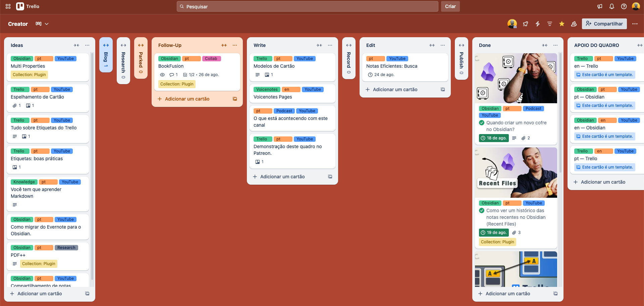644x306 pixels.
Task: Click the 24 de ago. date badge
Action: point(381,75)
